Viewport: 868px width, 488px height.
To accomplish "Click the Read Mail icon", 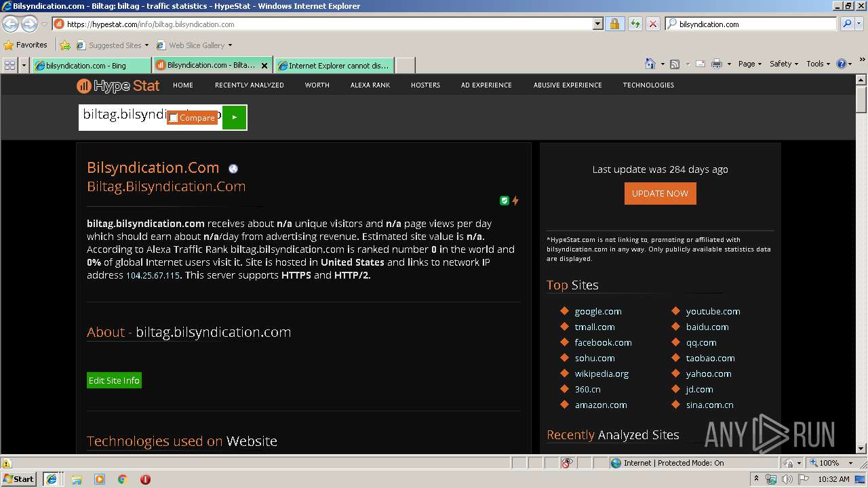I will [x=700, y=64].
